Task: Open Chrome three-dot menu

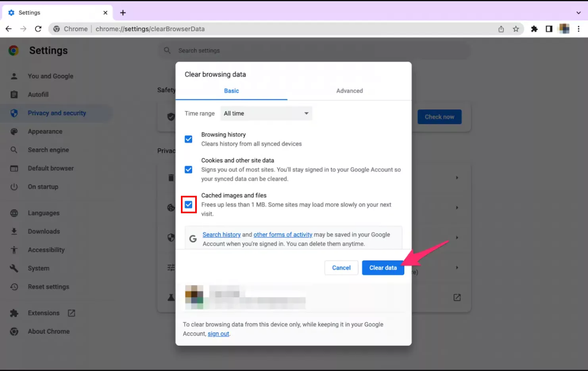Action: click(578, 29)
